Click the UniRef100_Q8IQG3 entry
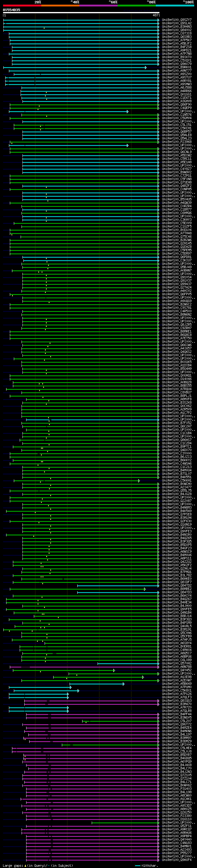197x868 pixels. click(177, 700)
